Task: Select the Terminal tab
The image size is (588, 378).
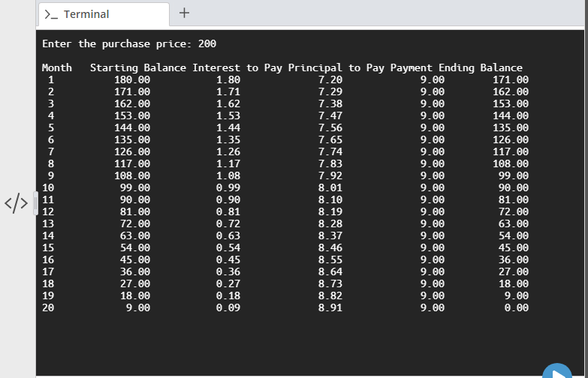Action: tap(104, 14)
